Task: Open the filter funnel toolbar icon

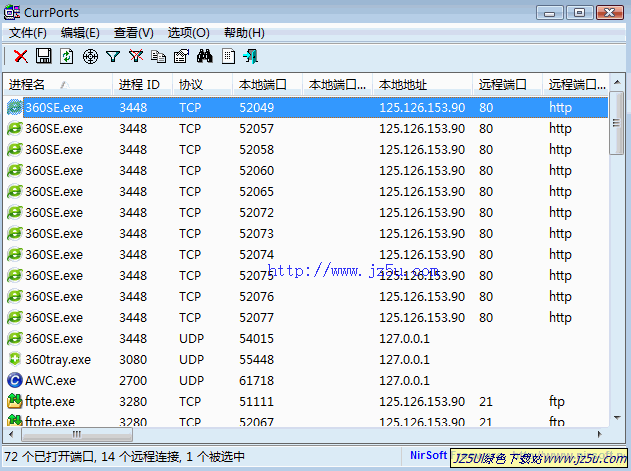Action: tap(113, 56)
